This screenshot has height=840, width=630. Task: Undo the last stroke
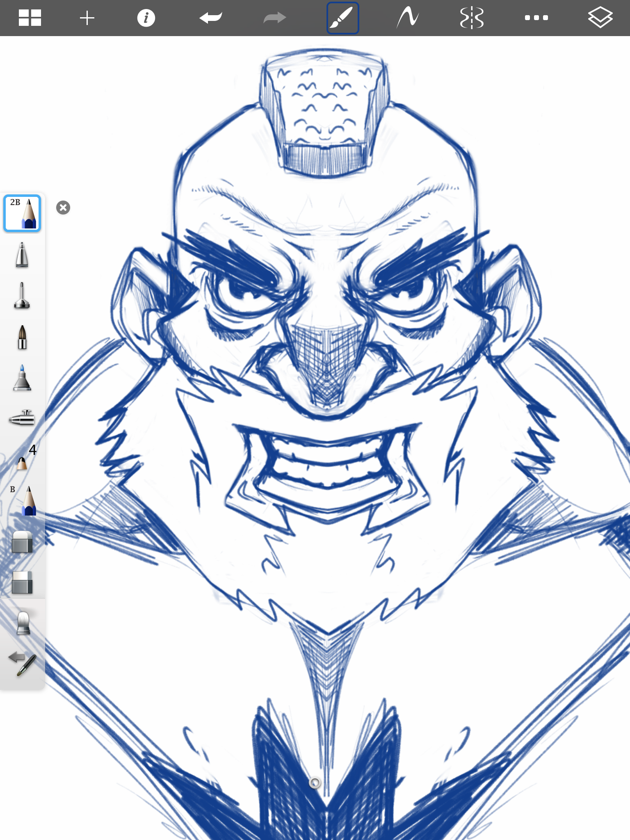tap(211, 18)
